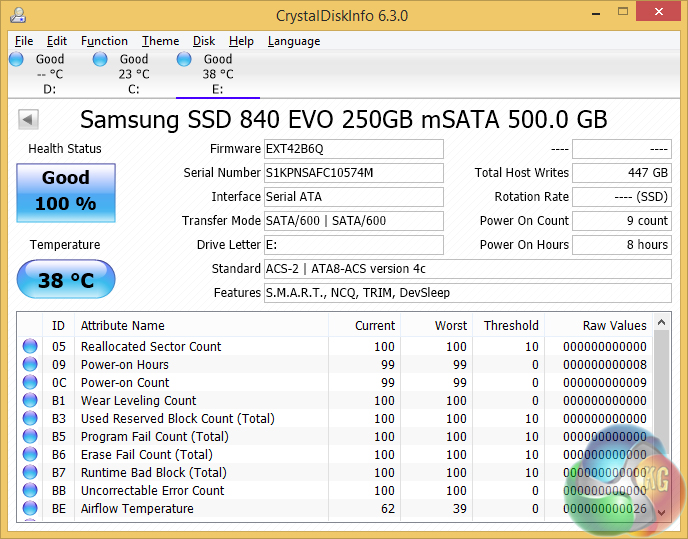Select the C: drive status orb
Screen dimensions: 688x539
point(100,60)
